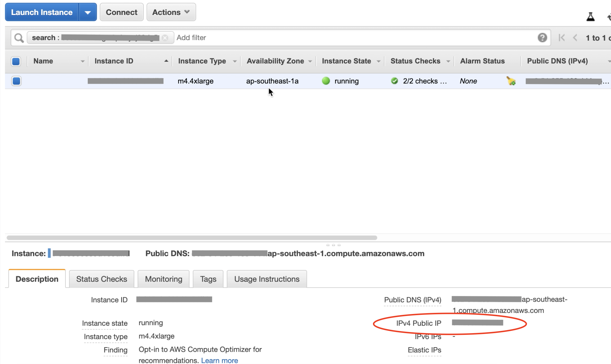Click the Connect button
Screen dimensions: 611x364
tap(121, 12)
